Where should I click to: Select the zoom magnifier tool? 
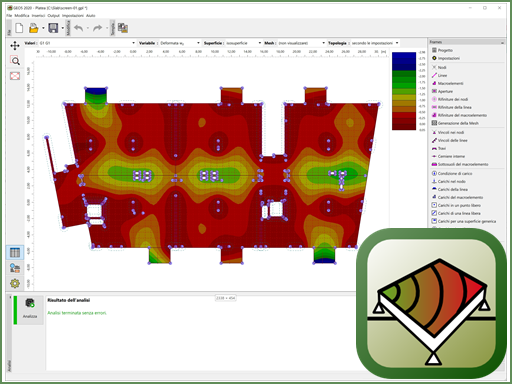point(15,61)
